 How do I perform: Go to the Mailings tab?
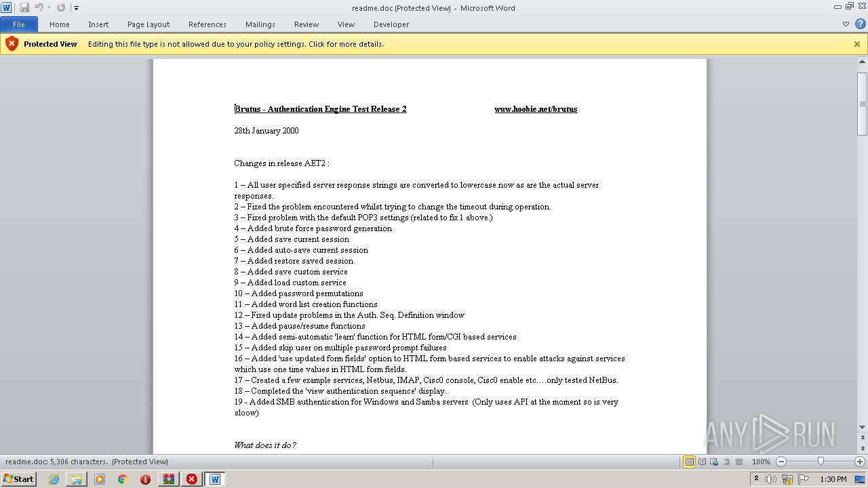(x=260, y=24)
